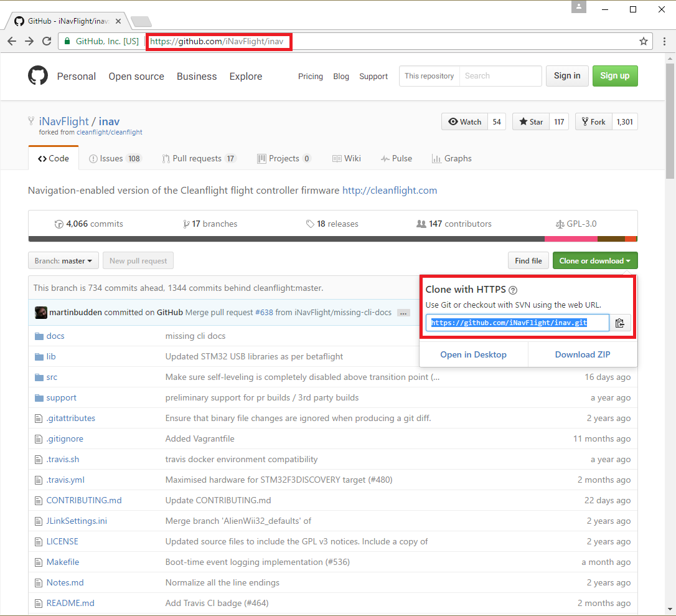The image size is (676, 616).
Task: Open the Branch: master dropdown
Action: click(x=63, y=260)
